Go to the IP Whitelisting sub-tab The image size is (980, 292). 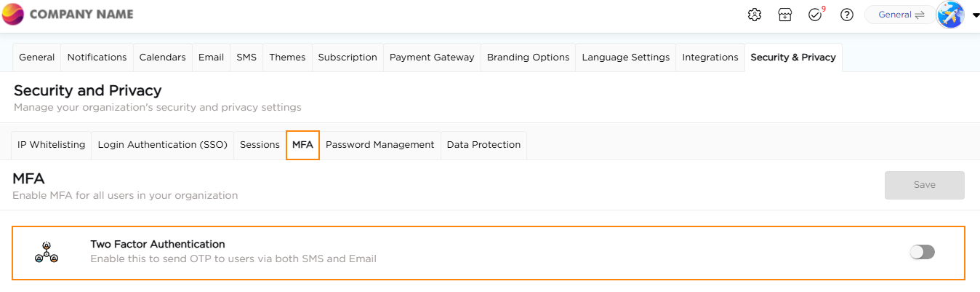[x=52, y=145]
